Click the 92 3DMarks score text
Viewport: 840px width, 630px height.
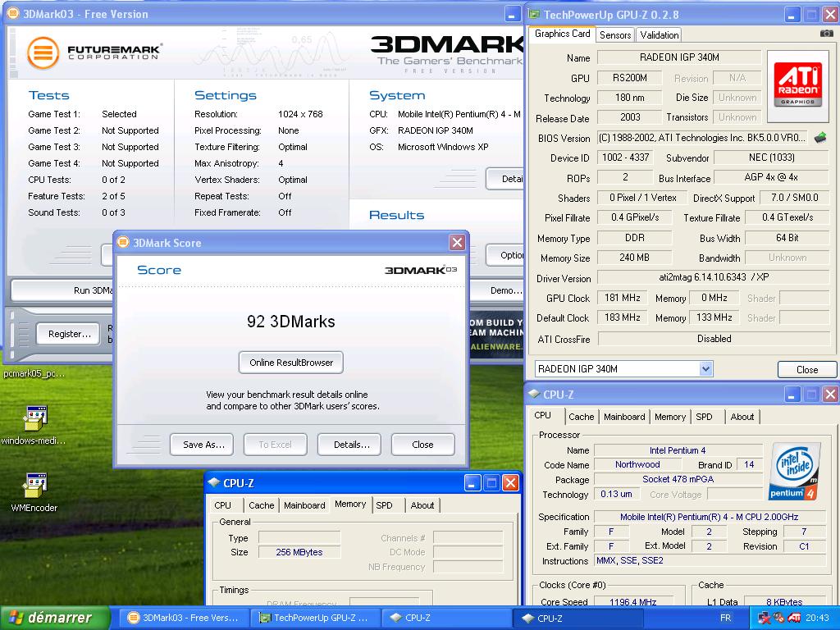pos(291,322)
